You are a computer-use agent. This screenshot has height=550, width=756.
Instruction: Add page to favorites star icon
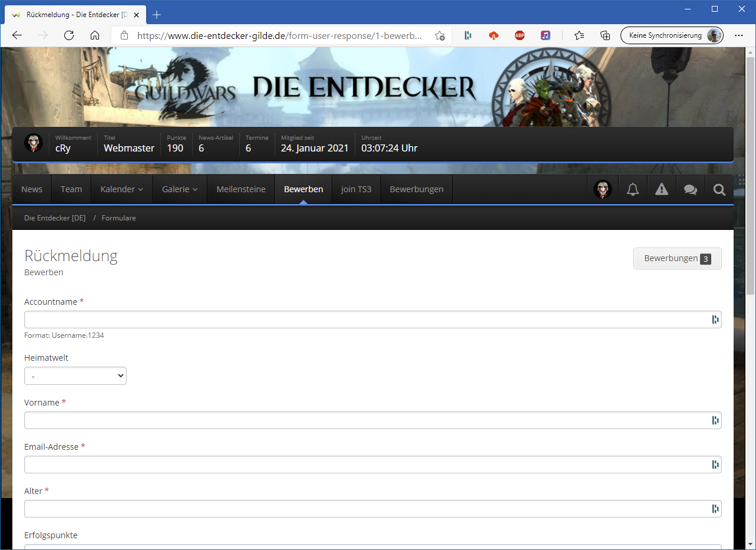[440, 35]
